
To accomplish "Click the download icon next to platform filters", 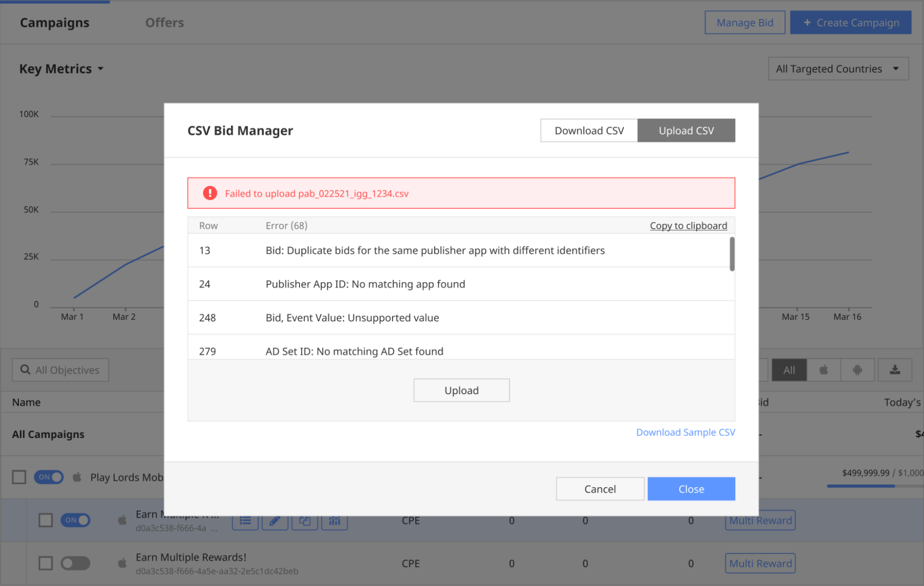I will pos(894,370).
